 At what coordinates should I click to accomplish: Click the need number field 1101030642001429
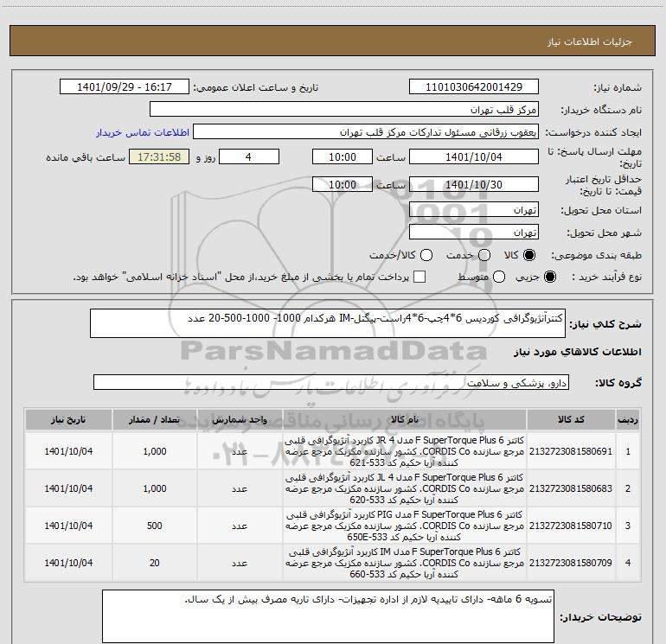(x=474, y=86)
